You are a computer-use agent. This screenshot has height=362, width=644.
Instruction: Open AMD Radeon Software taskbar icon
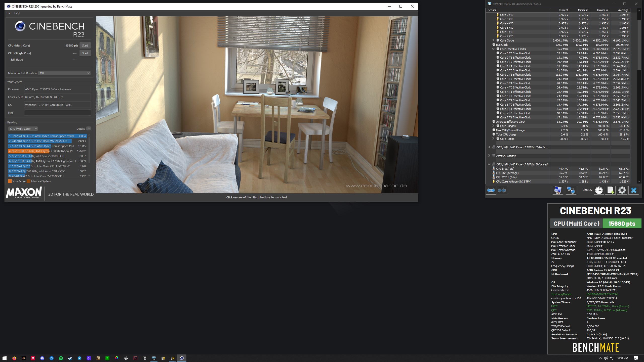click(x=33, y=358)
